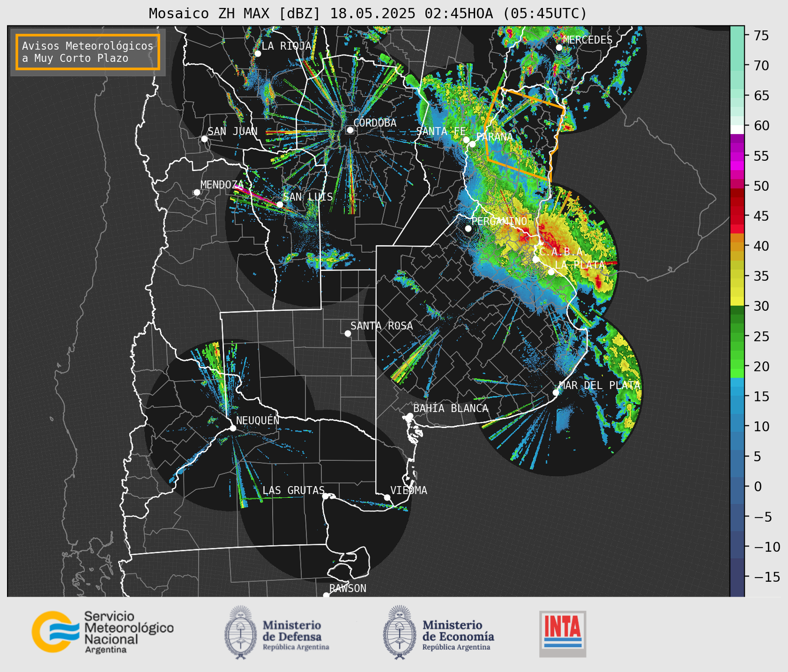Click the RAWSON city marker

[326, 595]
